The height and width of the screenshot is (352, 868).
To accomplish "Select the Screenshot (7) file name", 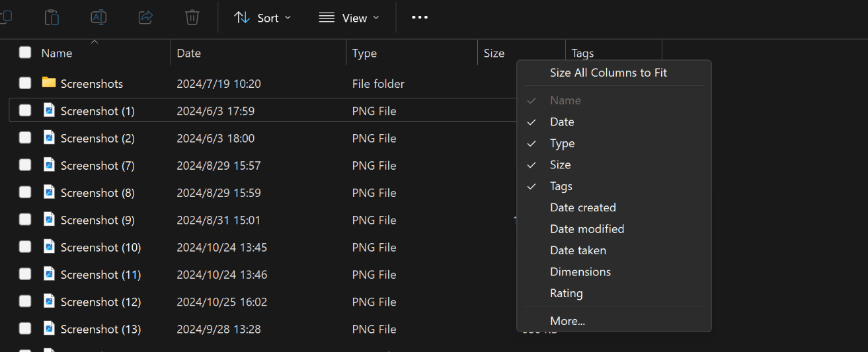I will click(98, 166).
